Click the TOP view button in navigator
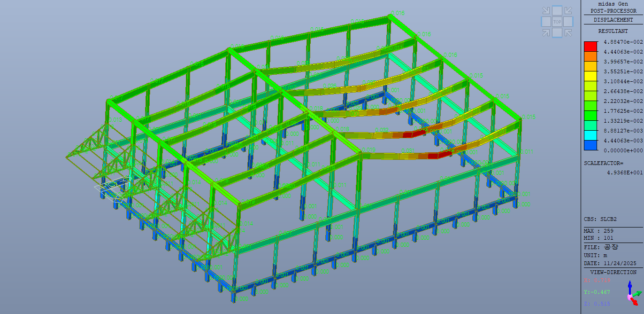 [x=557, y=22]
